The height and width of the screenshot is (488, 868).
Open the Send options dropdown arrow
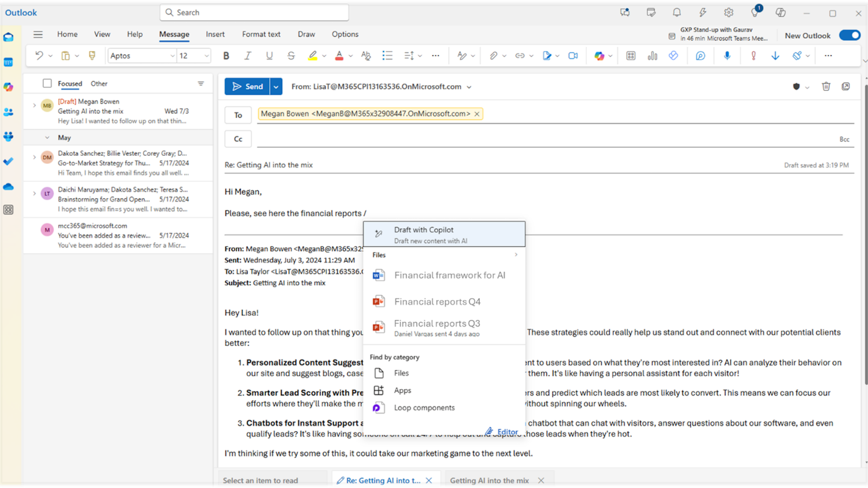coord(276,87)
